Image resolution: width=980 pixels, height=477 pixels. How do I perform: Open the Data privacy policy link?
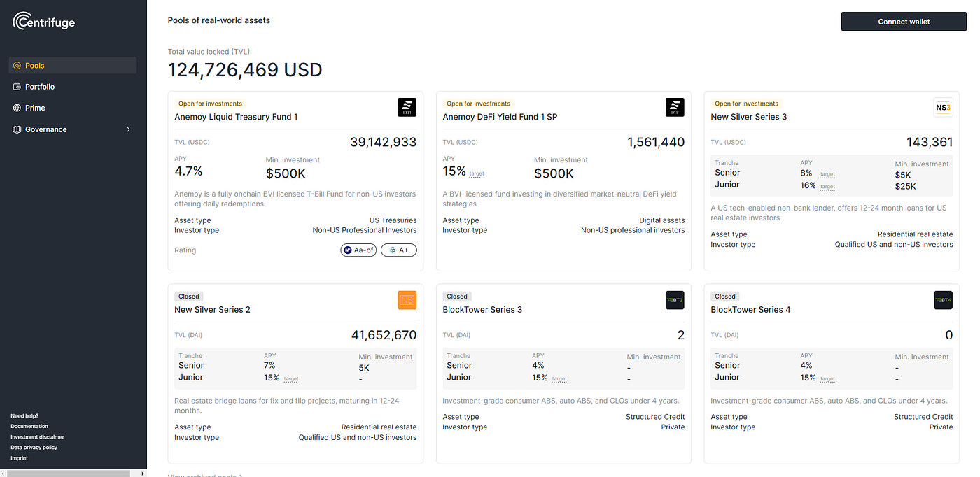(34, 447)
